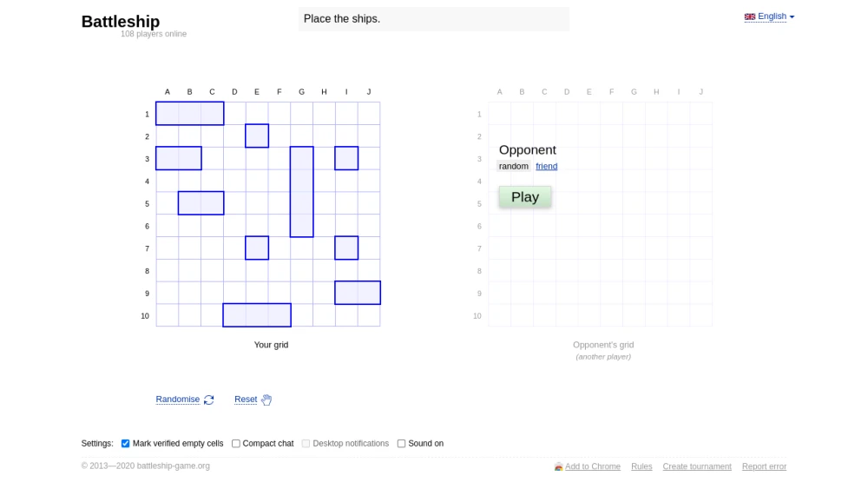The height and width of the screenshot is (489, 868).
Task: Click the Randomise refresh arrows icon
Action: 208,400
